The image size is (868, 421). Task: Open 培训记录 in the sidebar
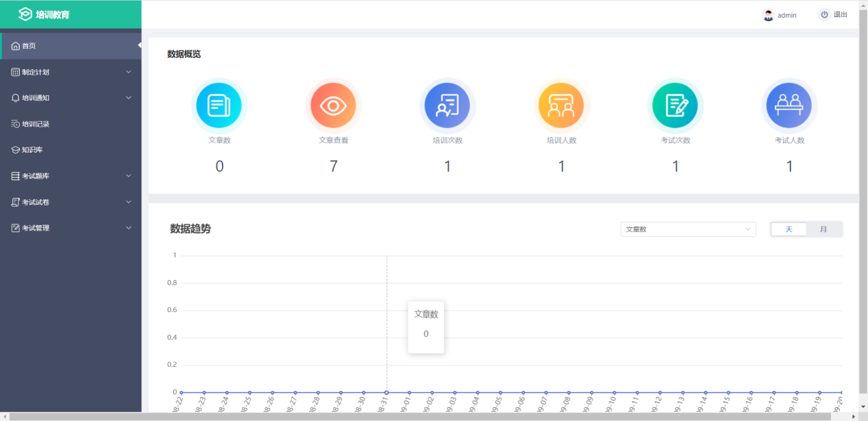point(36,124)
